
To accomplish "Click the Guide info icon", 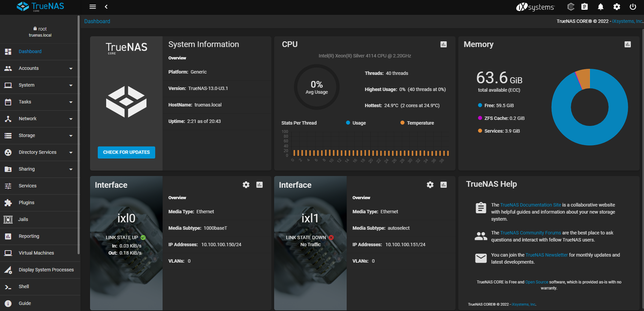I will point(8,304).
